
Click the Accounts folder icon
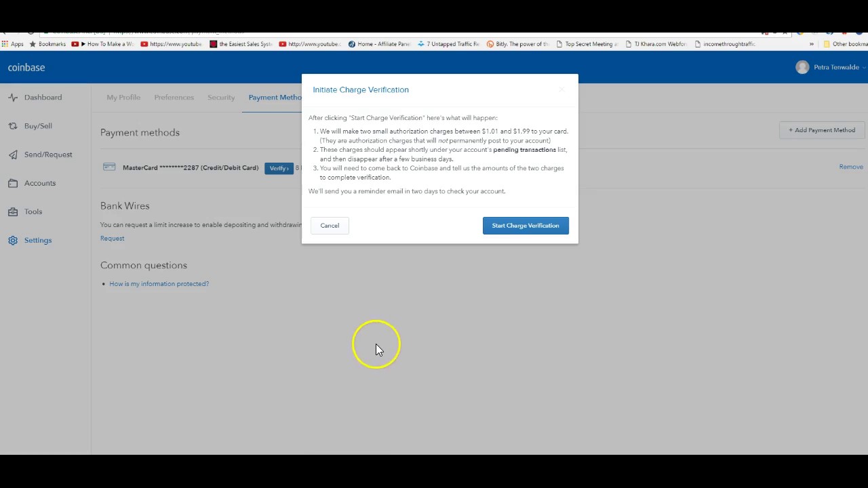[13, 183]
